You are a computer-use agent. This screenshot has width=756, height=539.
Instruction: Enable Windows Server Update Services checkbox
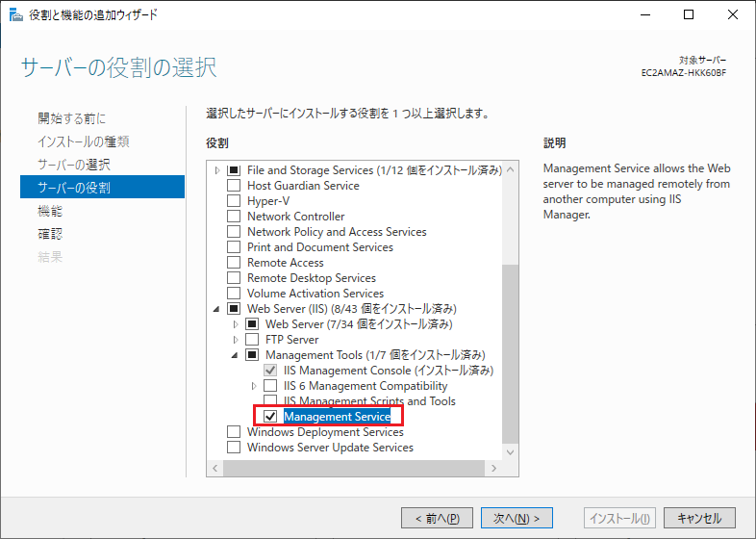coord(234,447)
